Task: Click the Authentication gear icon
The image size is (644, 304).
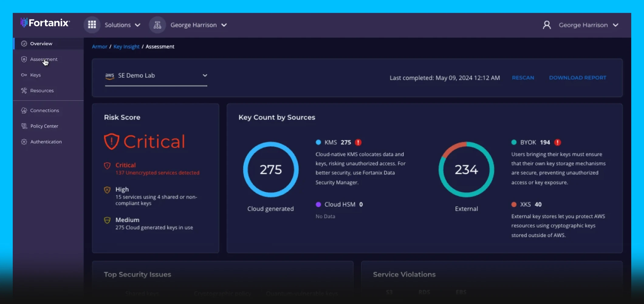Action: click(24, 142)
